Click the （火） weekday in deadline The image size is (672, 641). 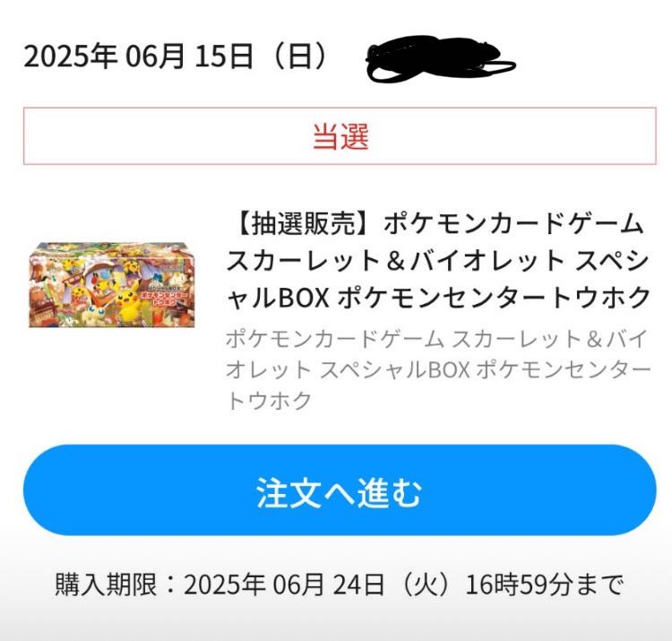pos(425,584)
